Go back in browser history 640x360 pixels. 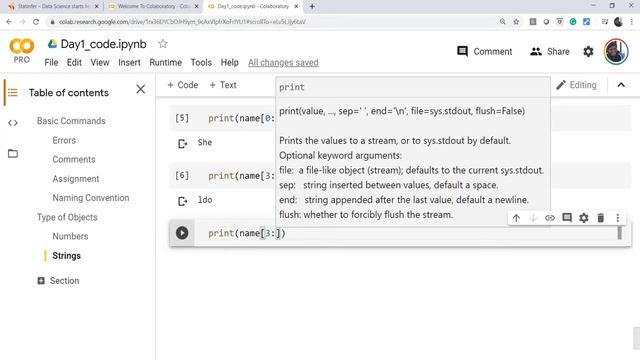(9, 22)
